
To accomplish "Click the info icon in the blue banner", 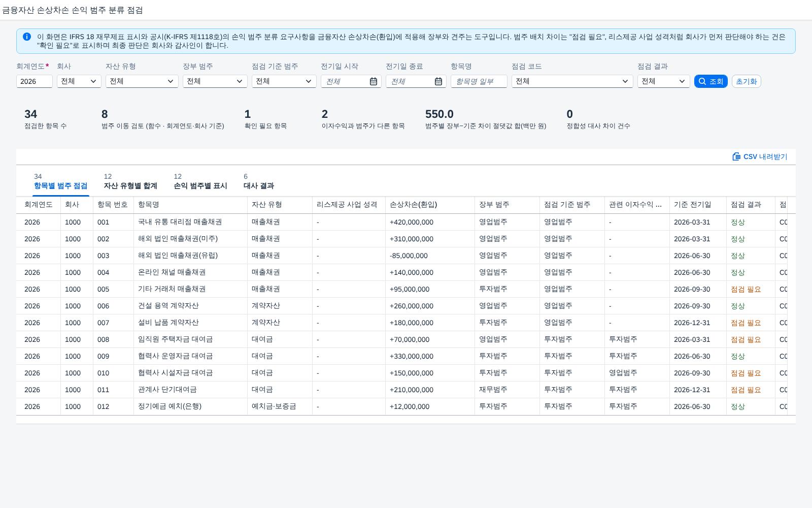I will 27,37.
